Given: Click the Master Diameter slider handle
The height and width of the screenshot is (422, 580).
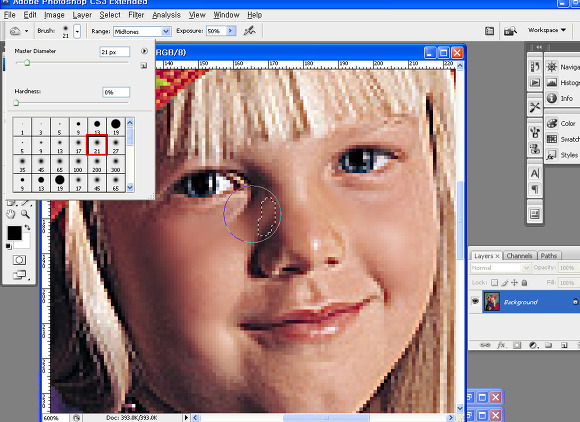Looking at the screenshot, I should pyautogui.click(x=27, y=63).
